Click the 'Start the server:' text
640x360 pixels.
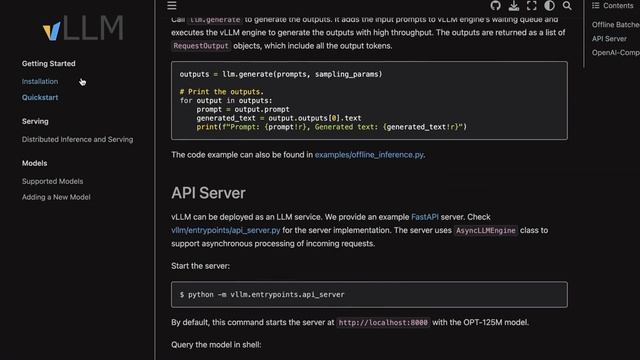(200, 266)
